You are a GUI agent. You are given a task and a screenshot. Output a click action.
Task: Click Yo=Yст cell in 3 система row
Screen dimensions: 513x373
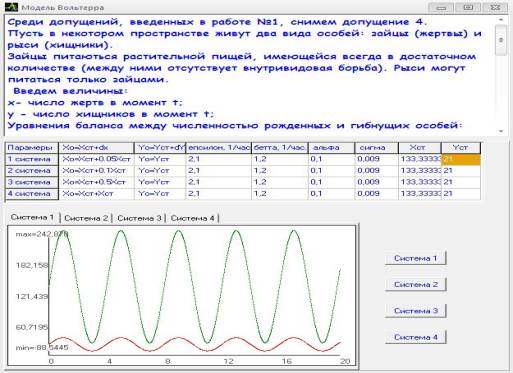[160, 182]
